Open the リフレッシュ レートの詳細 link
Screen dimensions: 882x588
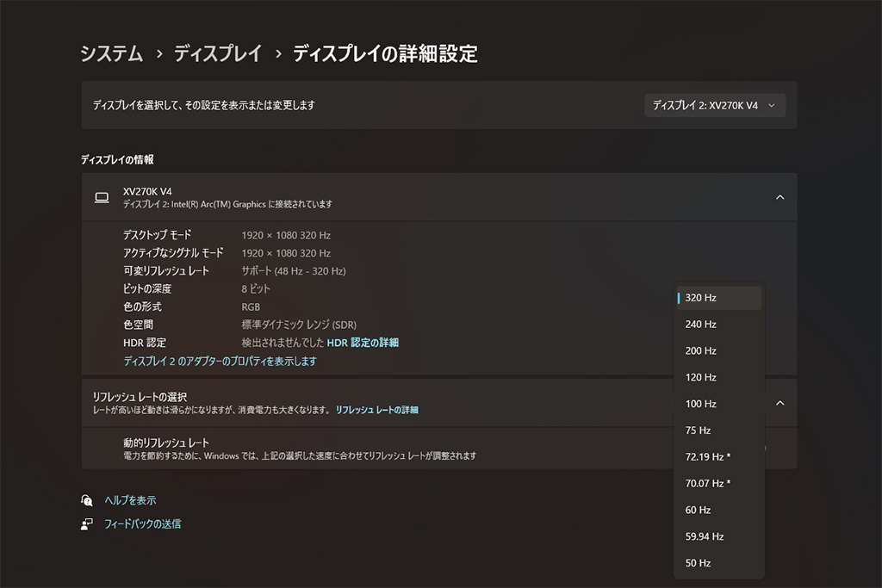pyautogui.click(x=376, y=411)
